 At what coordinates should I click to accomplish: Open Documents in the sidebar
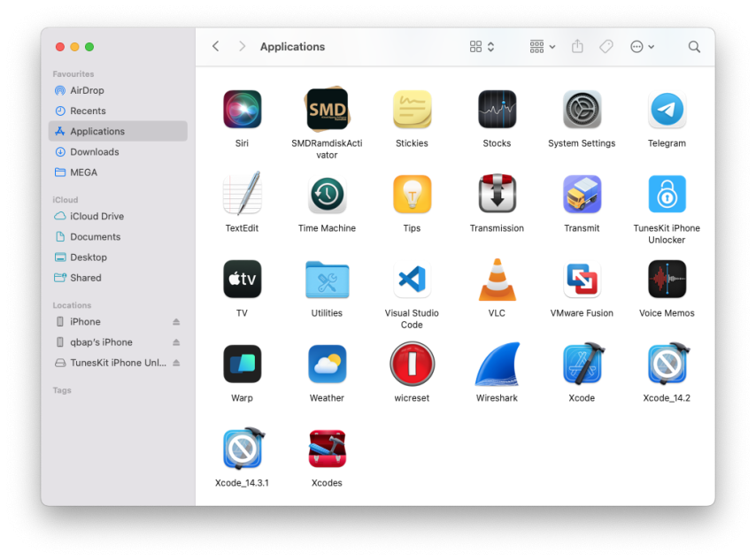coord(118,236)
